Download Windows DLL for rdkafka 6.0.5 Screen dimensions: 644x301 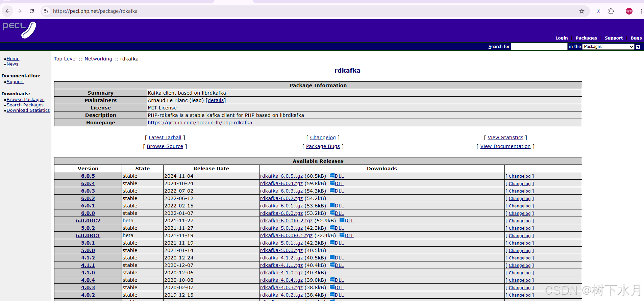coord(337,176)
